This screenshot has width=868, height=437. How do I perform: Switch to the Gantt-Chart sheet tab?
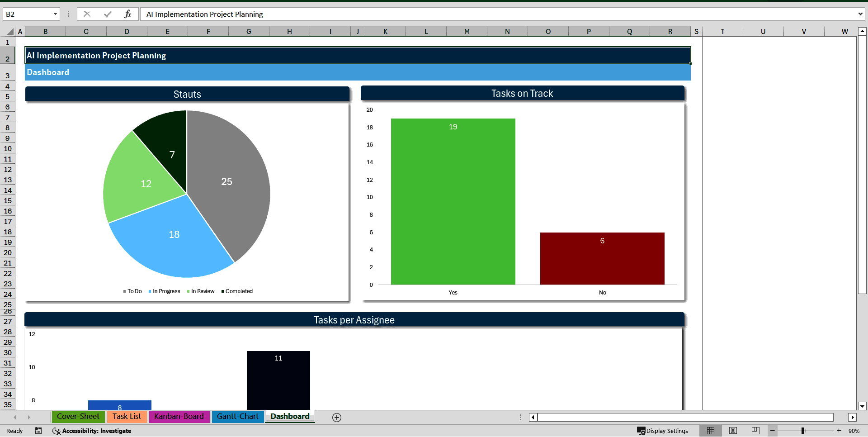(x=238, y=417)
